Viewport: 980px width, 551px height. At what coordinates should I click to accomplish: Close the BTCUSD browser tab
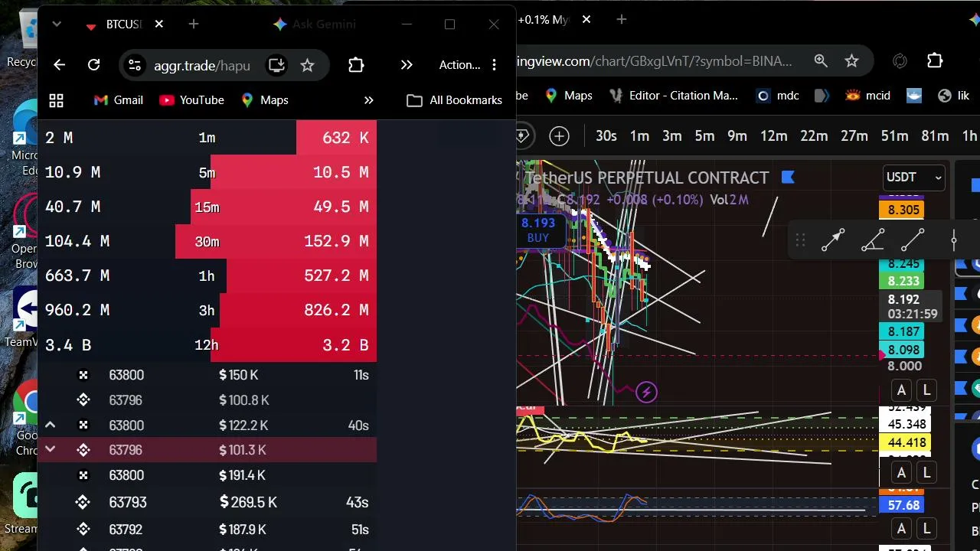[158, 24]
